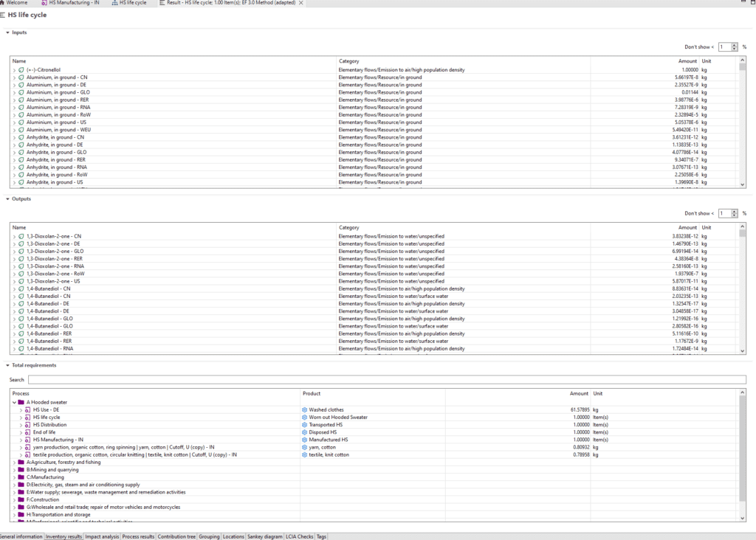The image size is (756, 540).
Task: Collapse the Inputs section
Action: coord(7,32)
